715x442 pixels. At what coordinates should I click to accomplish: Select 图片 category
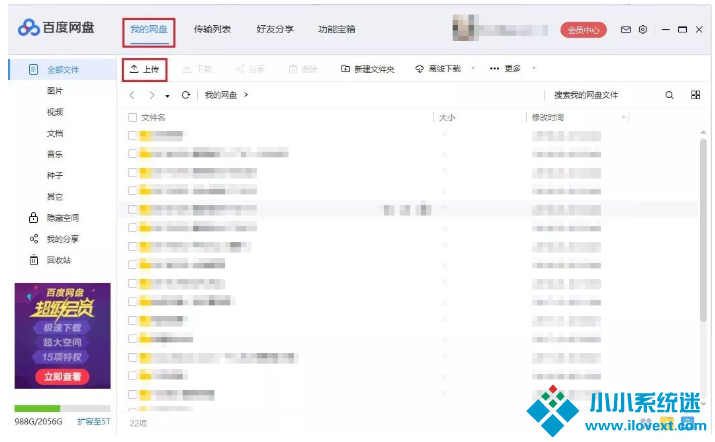tap(55, 91)
